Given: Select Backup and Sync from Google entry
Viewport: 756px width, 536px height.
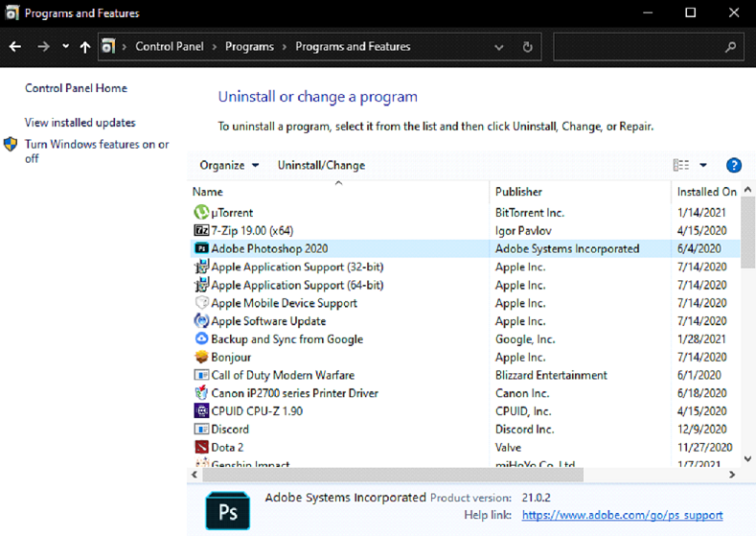Looking at the screenshot, I should pos(286,339).
